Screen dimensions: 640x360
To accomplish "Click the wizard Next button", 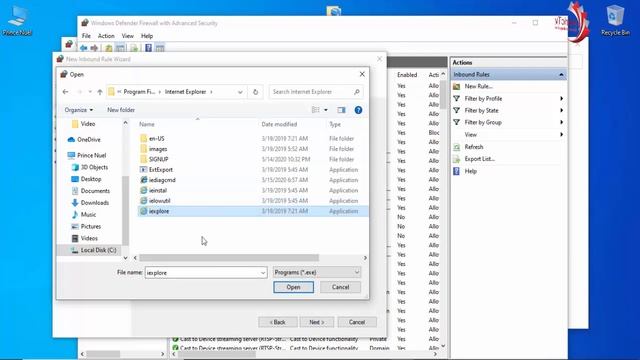I will (x=317, y=322).
